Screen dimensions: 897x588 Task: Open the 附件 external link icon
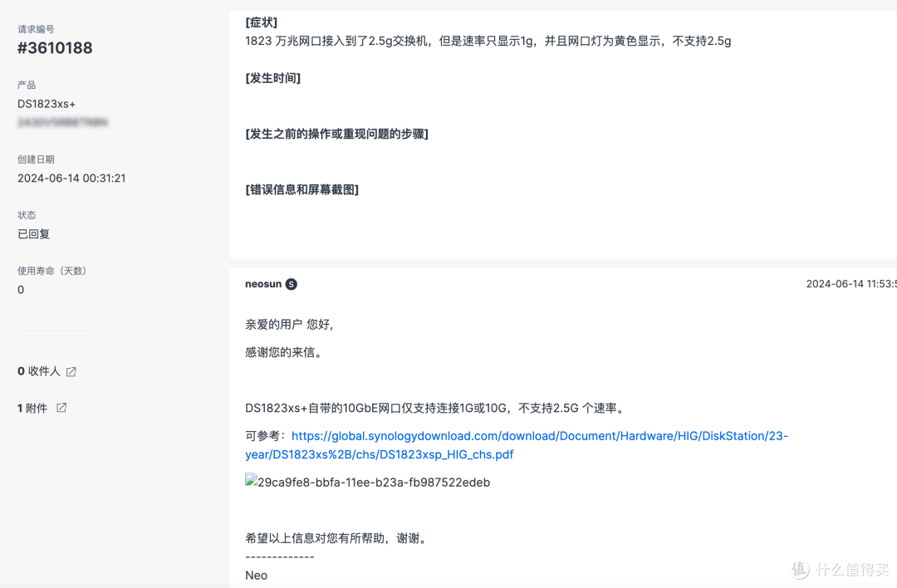coord(60,408)
